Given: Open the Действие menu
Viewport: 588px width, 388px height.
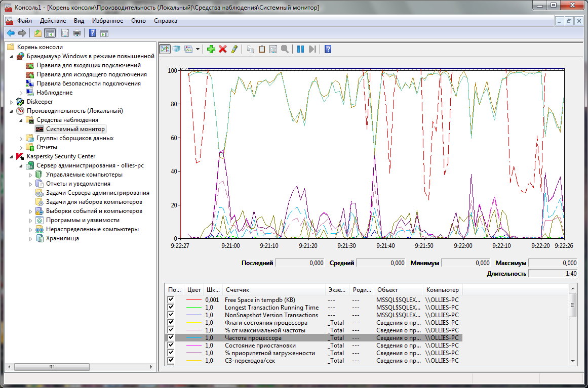Looking at the screenshot, I should click(53, 21).
